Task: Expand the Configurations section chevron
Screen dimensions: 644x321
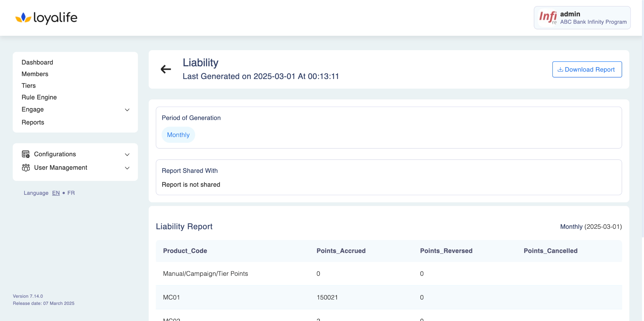Action: [x=127, y=154]
